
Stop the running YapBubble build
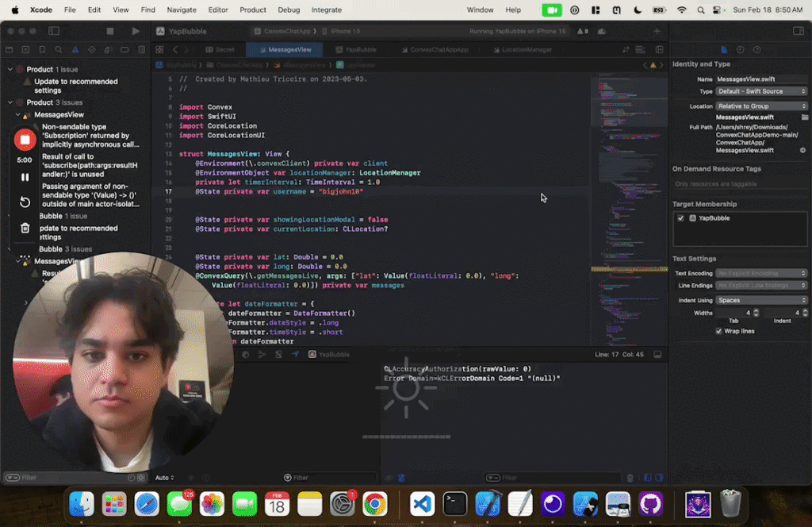pyautogui.click(x=110, y=31)
